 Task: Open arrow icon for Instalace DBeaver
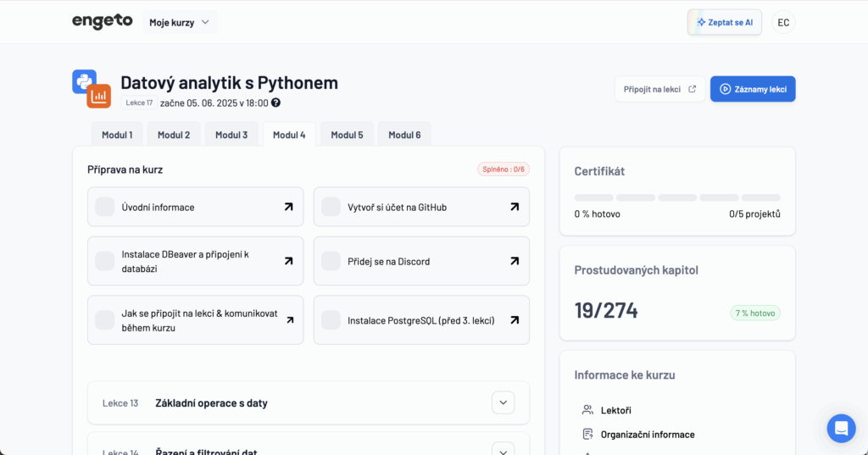[288, 261]
